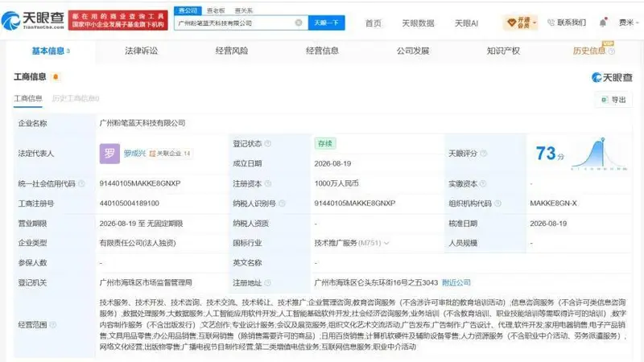Expand the 开通会员 dropdown arrow
The width and height of the screenshot is (644, 362).
click(x=535, y=23)
